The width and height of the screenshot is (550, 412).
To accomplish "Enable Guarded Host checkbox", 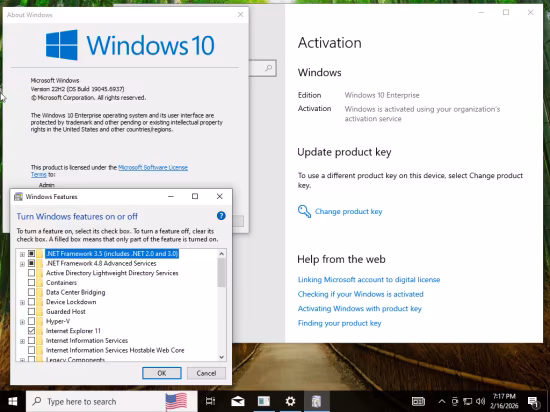I will click(x=31, y=311).
